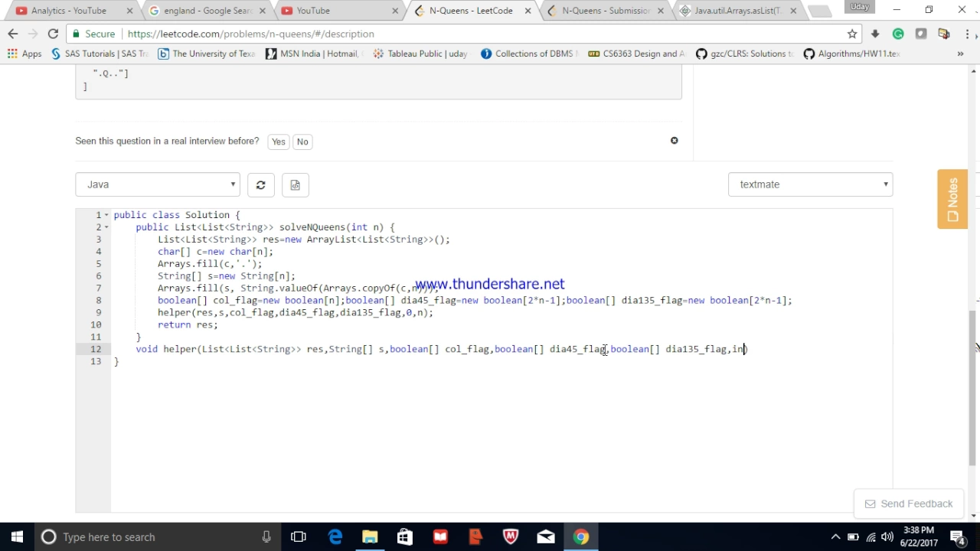Image resolution: width=980 pixels, height=551 pixels.
Task: Show more bookmarks with double chevron
Action: (960, 54)
